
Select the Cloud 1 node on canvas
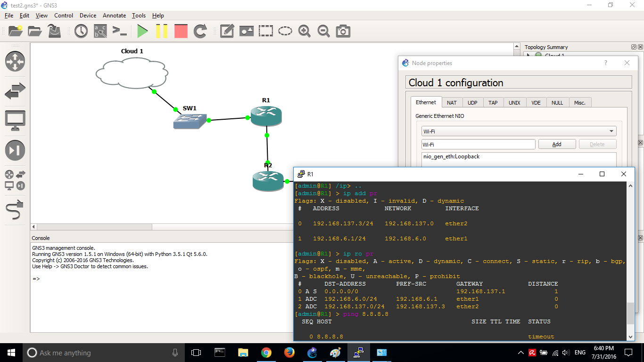[132, 74]
